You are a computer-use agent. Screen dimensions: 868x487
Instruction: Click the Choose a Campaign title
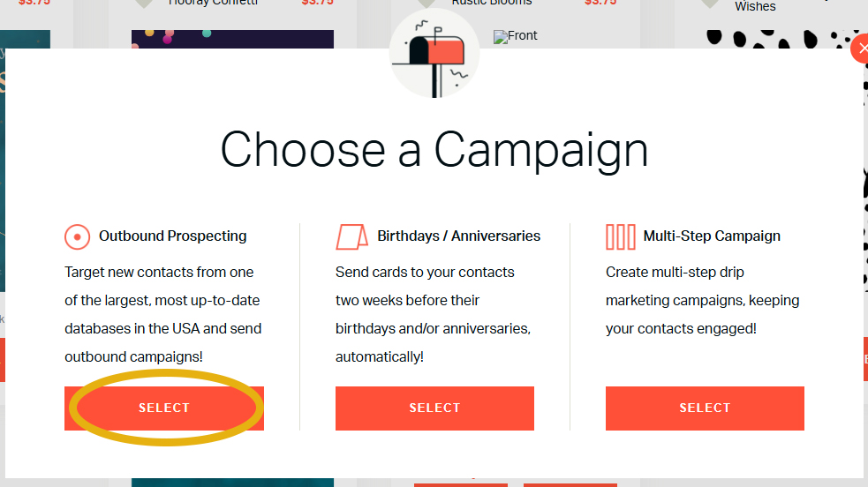(x=434, y=150)
